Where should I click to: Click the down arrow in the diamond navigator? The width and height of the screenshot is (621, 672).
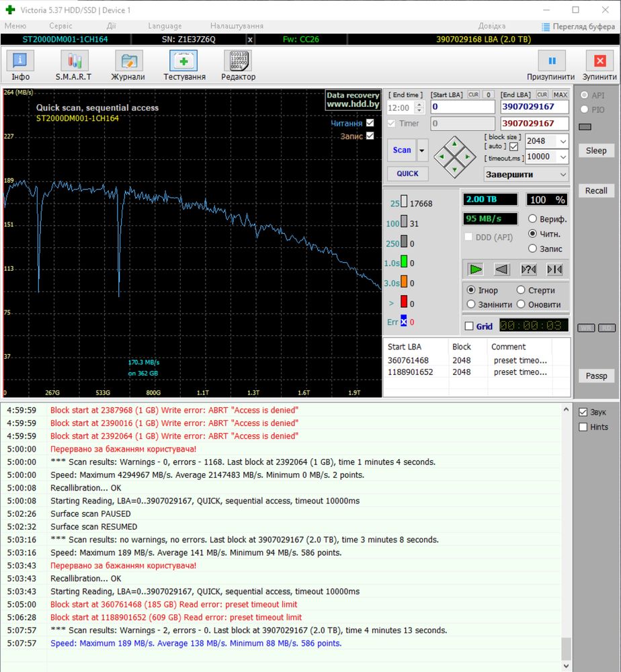pyautogui.click(x=454, y=170)
